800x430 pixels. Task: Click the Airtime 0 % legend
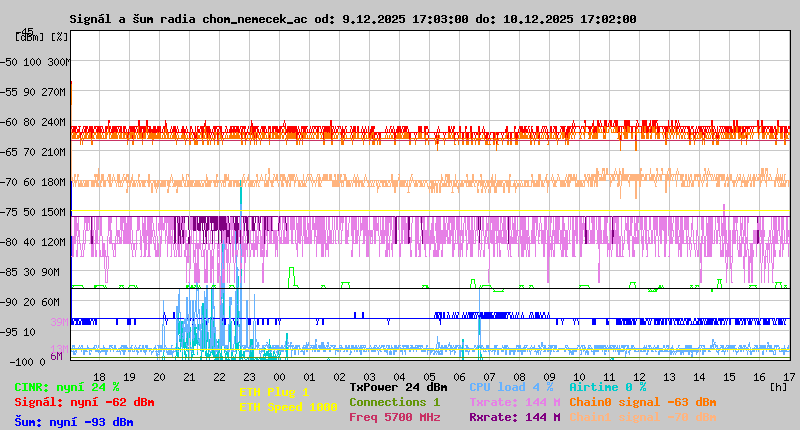(607, 387)
